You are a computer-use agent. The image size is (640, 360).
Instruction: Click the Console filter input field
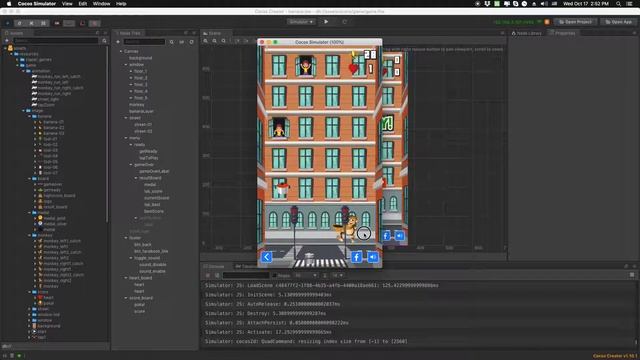246,276
